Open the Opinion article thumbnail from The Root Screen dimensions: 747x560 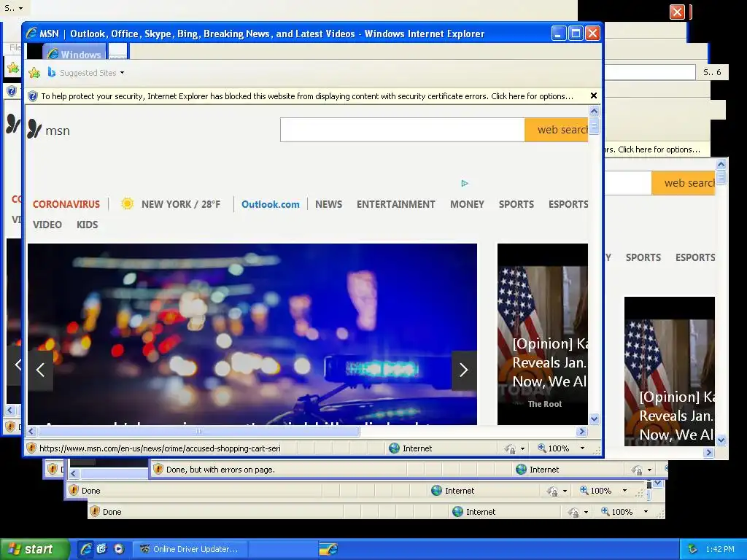click(543, 334)
